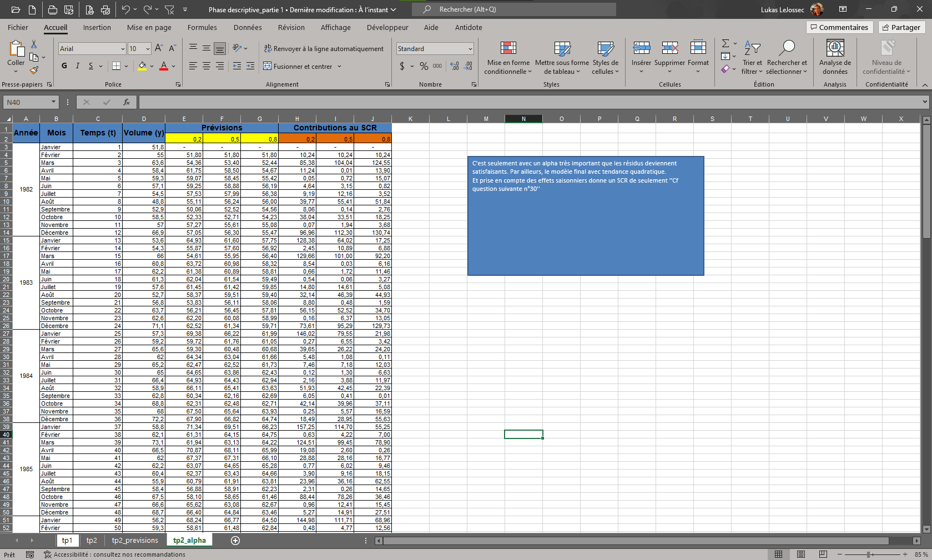Viewport: 932px width, 560px height.
Task: Open the Formules ribbon tab
Action: click(x=202, y=27)
